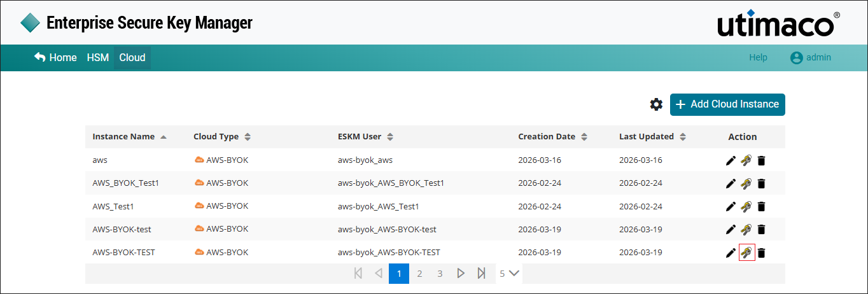Open keys for AWS_BYOK_Test1 instance

tap(746, 183)
